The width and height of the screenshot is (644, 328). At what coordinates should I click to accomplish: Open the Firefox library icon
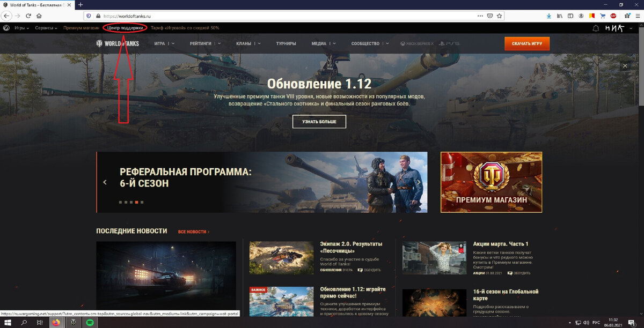pos(559,16)
